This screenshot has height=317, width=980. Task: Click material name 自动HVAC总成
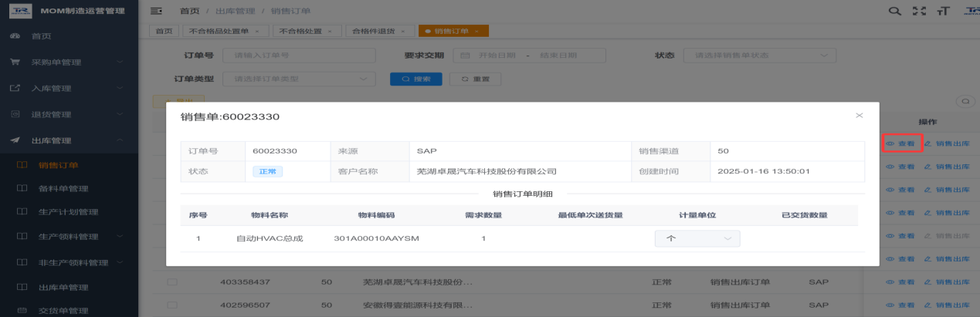(270, 239)
